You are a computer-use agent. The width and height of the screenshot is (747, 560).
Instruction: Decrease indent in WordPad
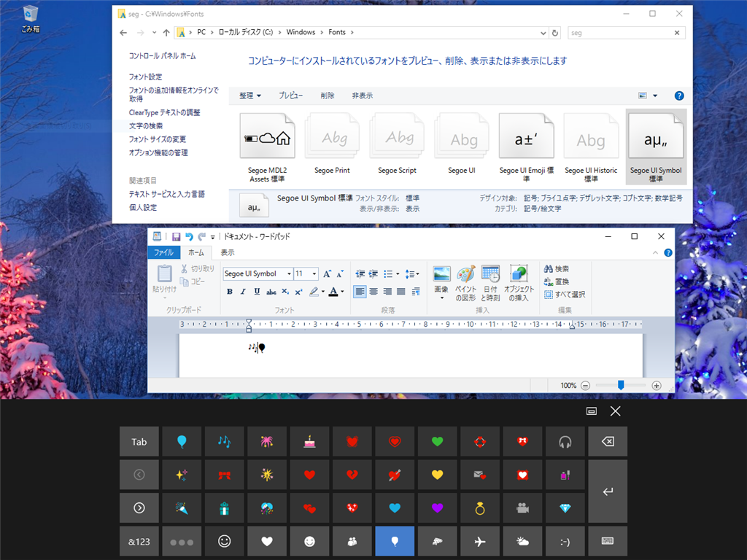tap(360, 274)
